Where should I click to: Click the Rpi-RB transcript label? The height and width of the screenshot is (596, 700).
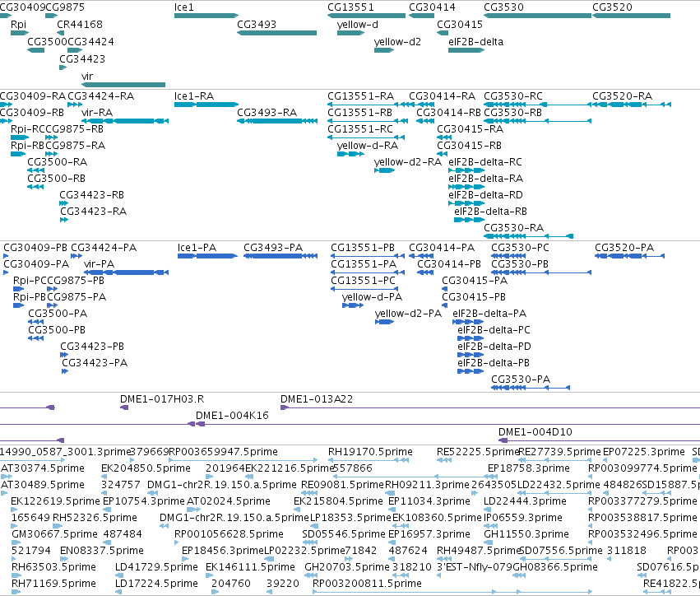point(27,146)
